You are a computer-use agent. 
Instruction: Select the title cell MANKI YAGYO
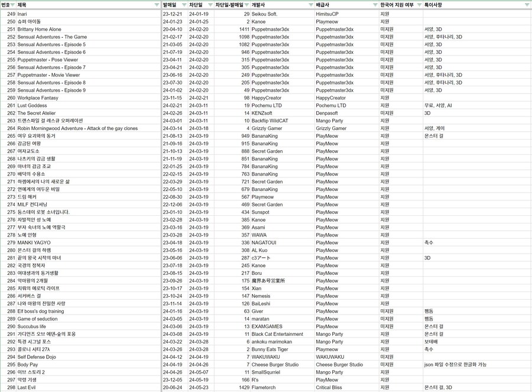click(89, 242)
